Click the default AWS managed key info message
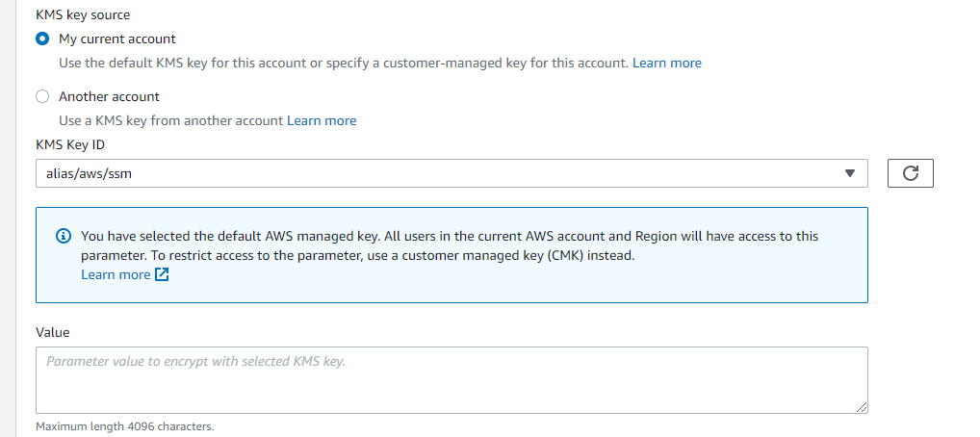Image resolution: width=980 pixels, height=437 pixels. tap(450, 245)
